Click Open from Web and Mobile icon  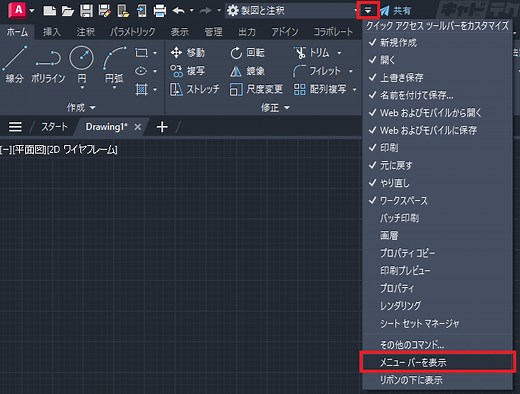123,11
